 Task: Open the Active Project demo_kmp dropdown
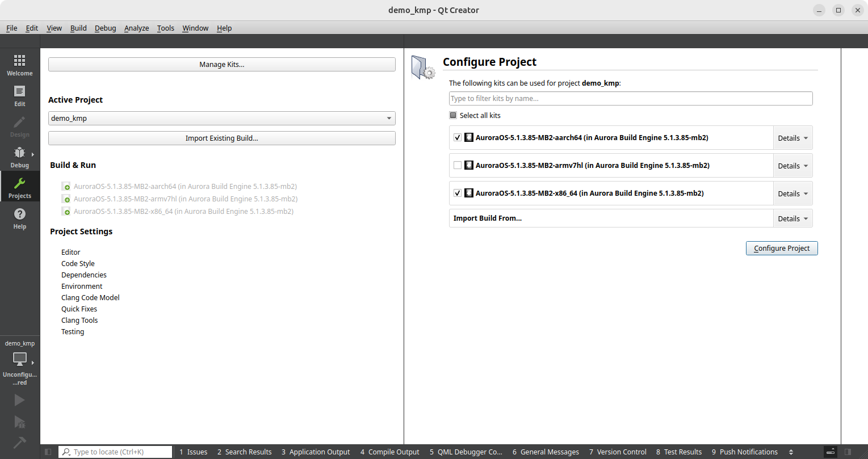click(x=221, y=119)
